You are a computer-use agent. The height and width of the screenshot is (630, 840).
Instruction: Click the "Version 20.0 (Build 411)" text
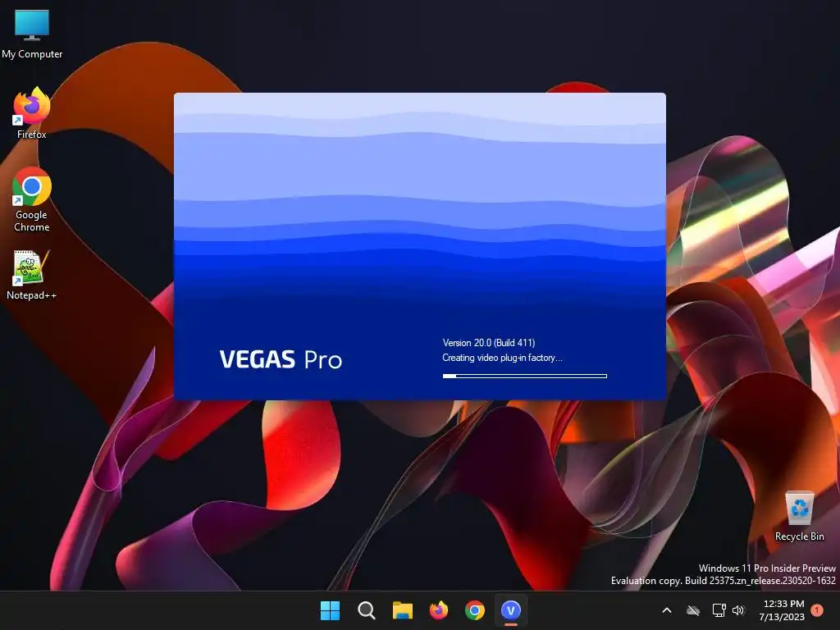[x=489, y=343]
